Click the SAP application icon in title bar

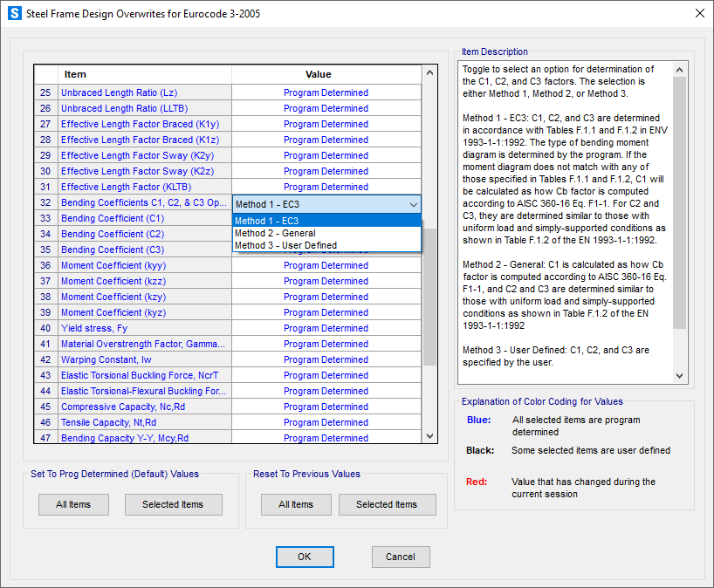14,13
